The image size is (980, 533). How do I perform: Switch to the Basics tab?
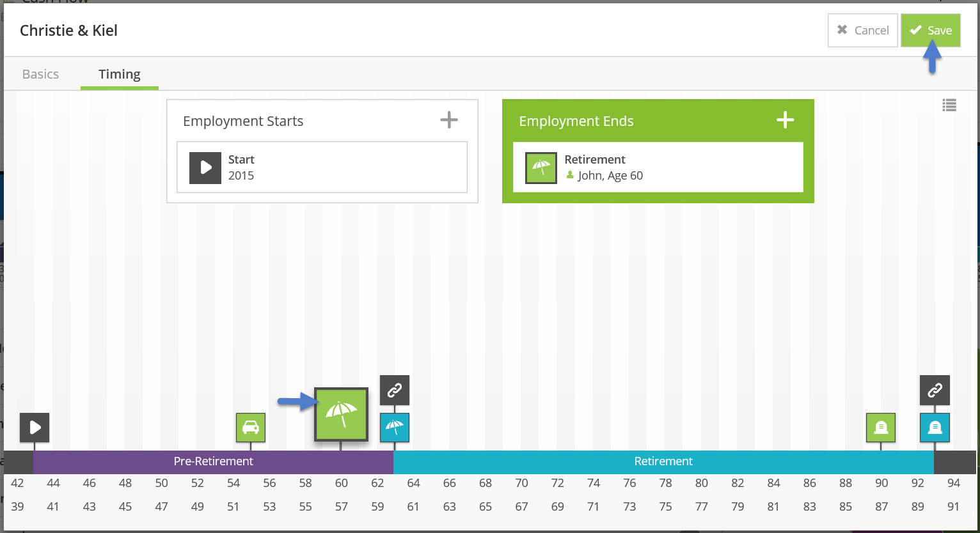coord(40,74)
